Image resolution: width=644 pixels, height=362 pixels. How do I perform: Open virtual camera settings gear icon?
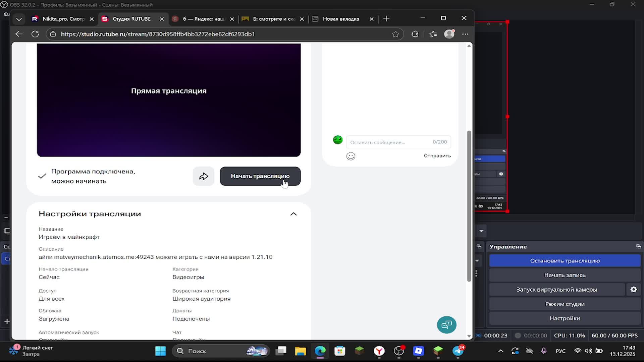click(633, 290)
